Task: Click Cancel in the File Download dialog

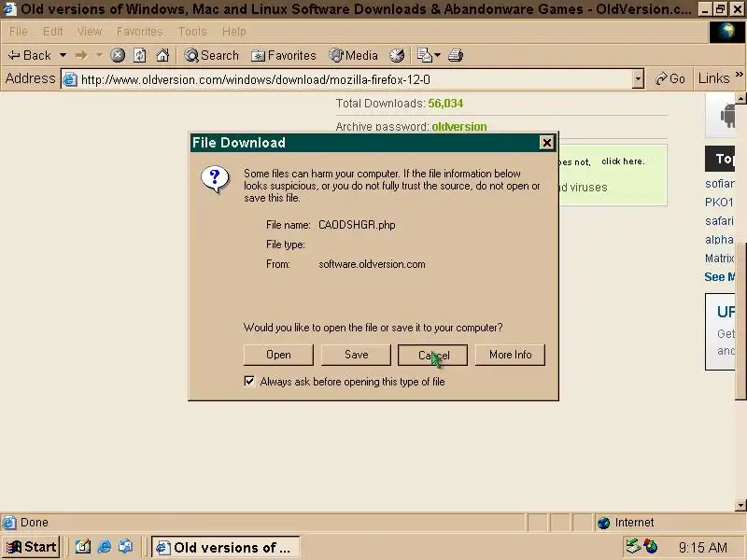Action: (x=432, y=356)
